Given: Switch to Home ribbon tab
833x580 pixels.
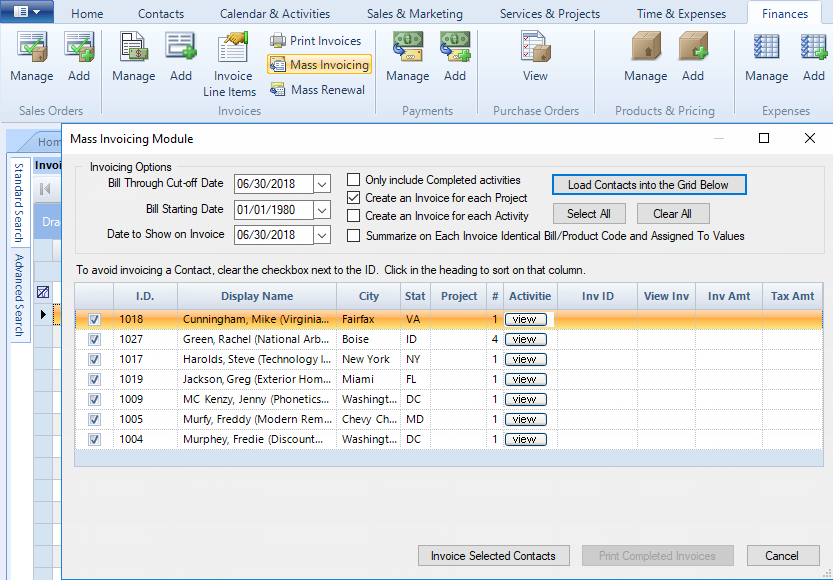Looking at the screenshot, I should (x=87, y=14).
